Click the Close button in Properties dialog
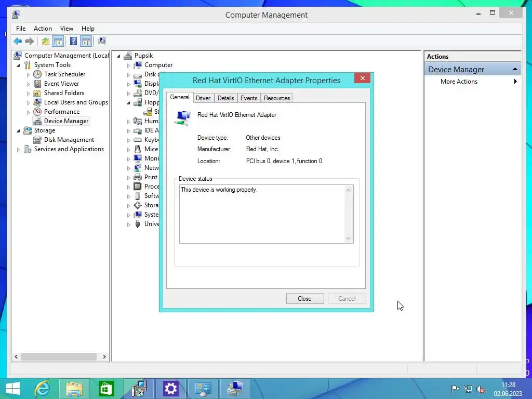The width and height of the screenshot is (532, 399). tap(304, 299)
